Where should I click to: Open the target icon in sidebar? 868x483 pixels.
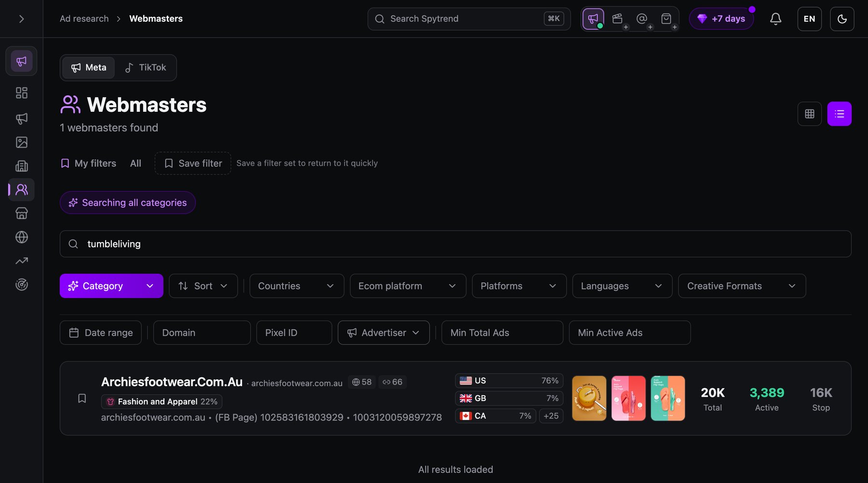point(21,284)
